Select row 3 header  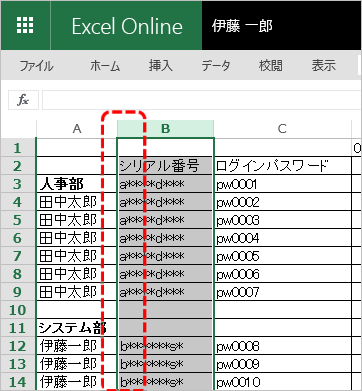tap(18, 184)
